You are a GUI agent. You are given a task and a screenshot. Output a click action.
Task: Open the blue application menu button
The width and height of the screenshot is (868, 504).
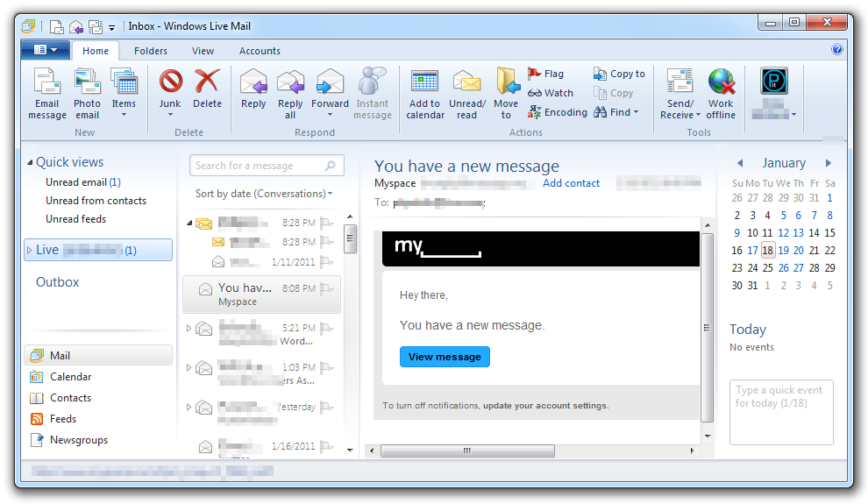[x=46, y=50]
